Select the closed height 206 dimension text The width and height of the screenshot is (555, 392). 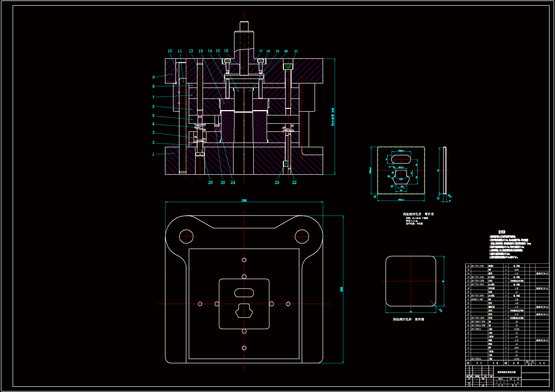pyautogui.click(x=333, y=117)
